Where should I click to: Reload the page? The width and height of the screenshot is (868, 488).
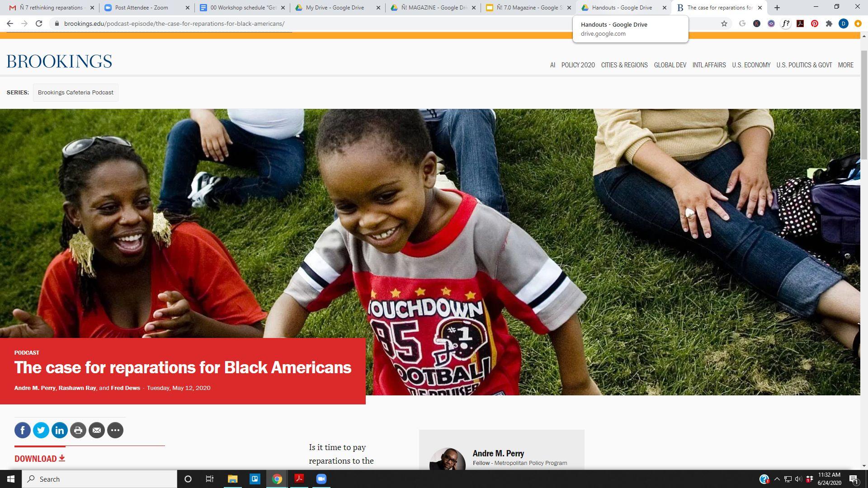[x=39, y=23]
